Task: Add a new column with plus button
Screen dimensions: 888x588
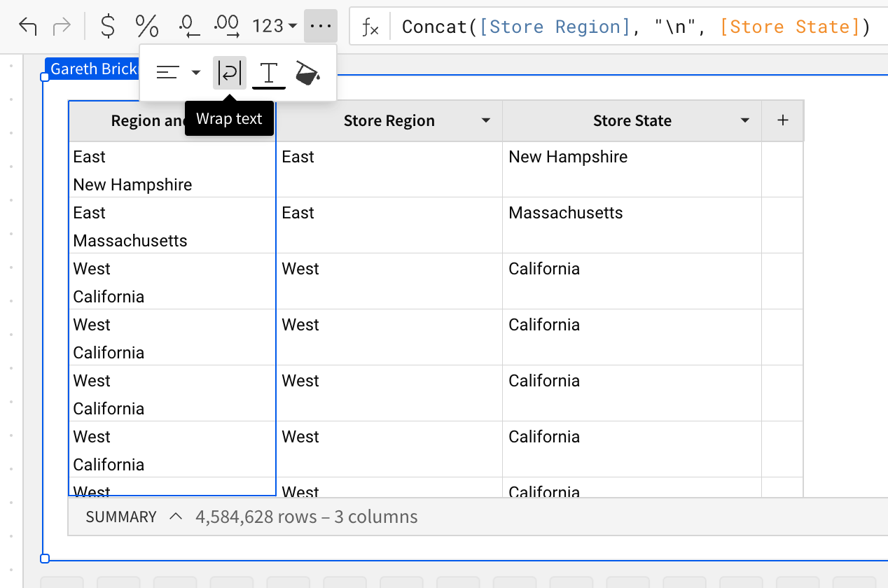Action: (x=783, y=120)
